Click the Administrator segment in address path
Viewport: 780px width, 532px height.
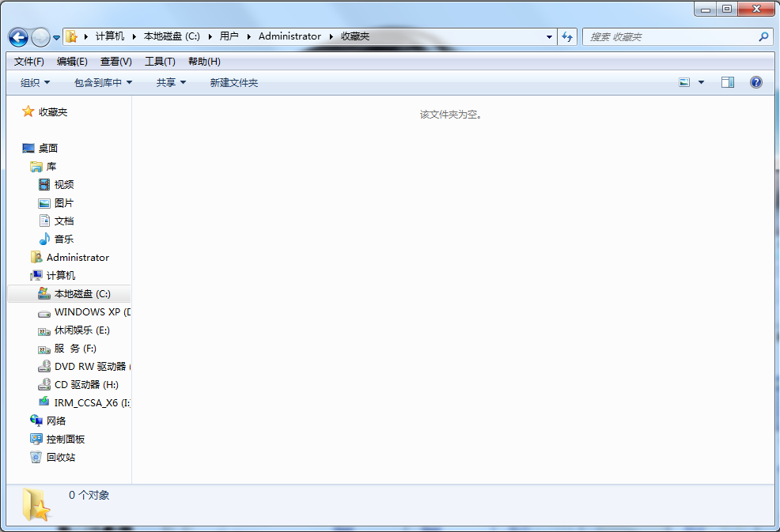tap(290, 36)
